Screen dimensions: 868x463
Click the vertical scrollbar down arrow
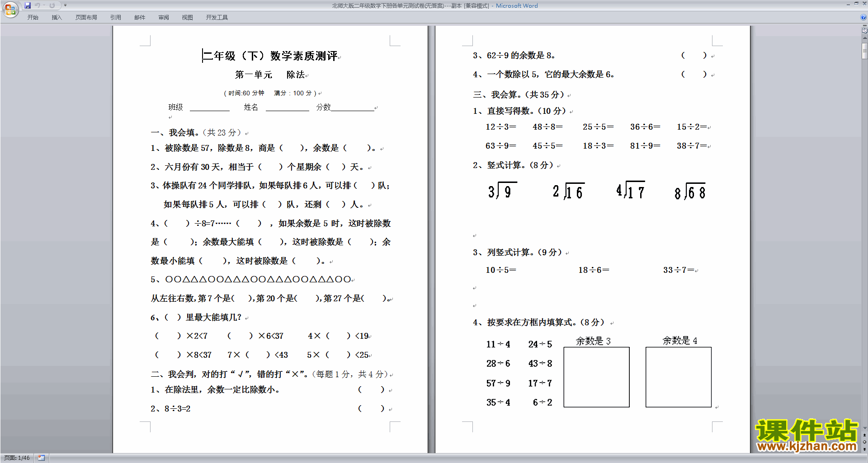pos(864,428)
